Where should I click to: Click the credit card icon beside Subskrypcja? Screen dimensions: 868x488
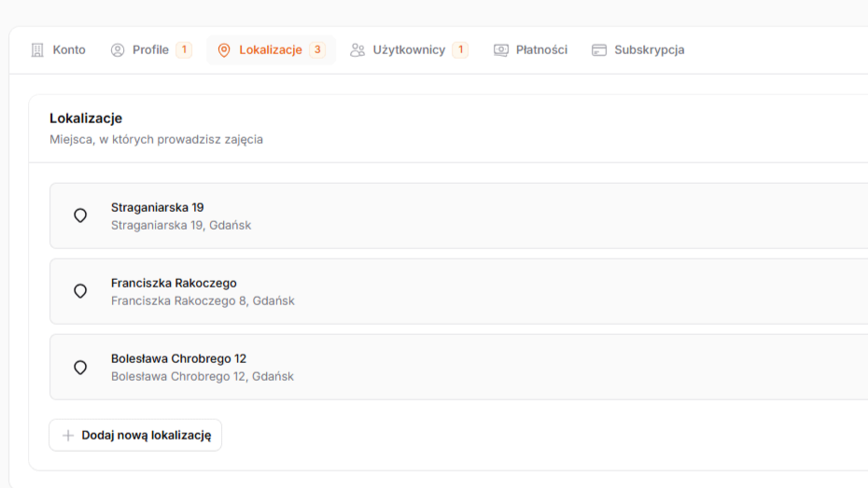coord(599,50)
